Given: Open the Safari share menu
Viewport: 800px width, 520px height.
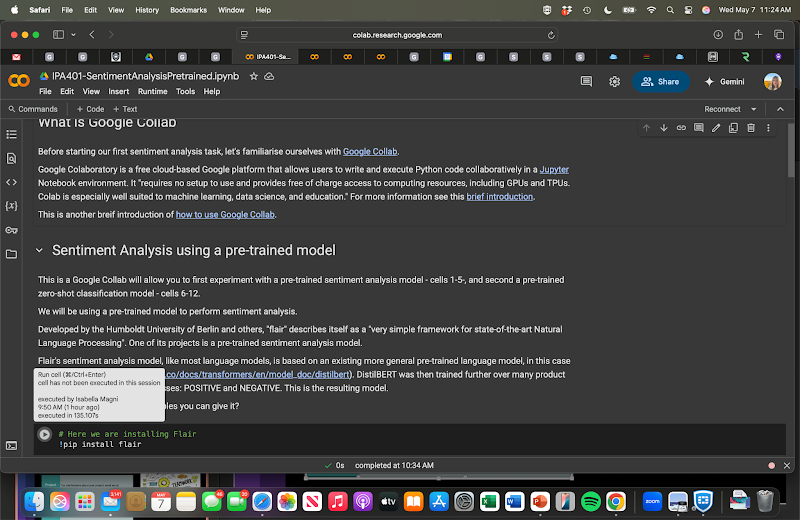Looking at the screenshot, I should click(738, 35).
